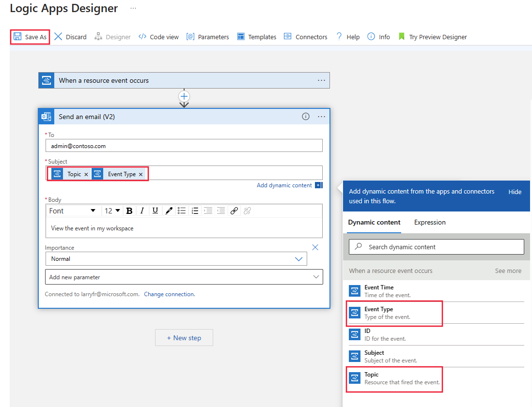
Task: Open the Font family dropdown in Body editor
Action: tap(73, 211)
